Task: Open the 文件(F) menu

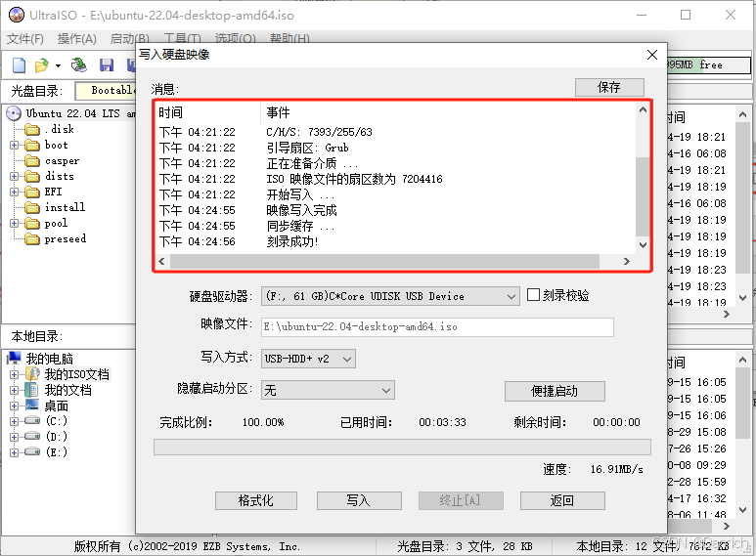Action: (x=25, y=38)
